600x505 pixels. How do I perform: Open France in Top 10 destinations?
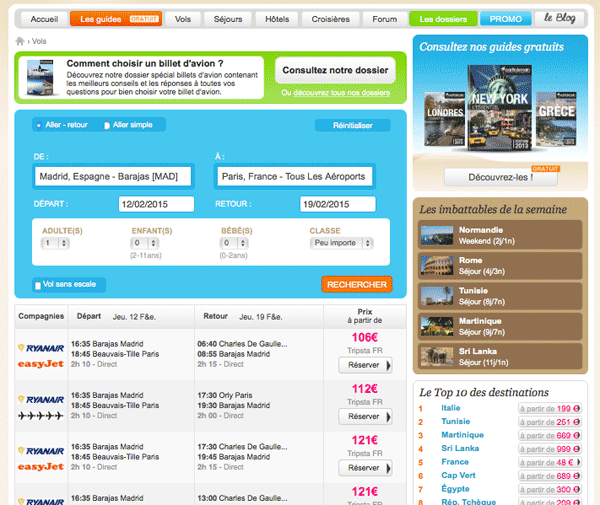[x=455, y=462]
